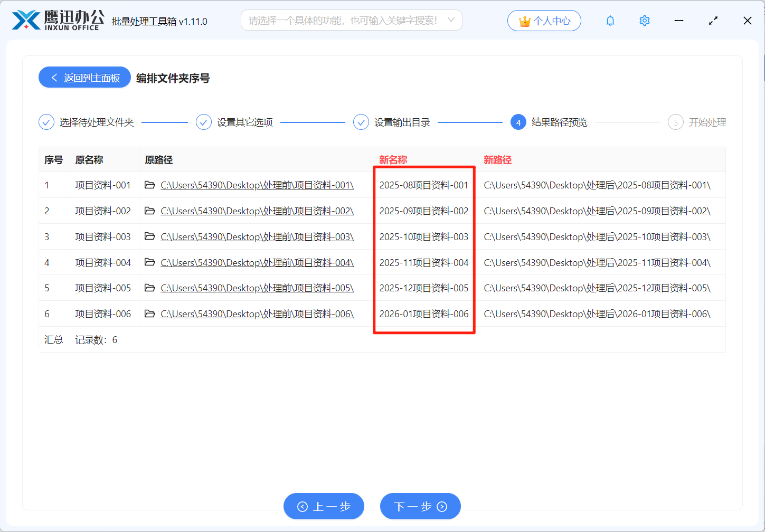Open original path link ending 项目资料-003\

tap(257, 237)
